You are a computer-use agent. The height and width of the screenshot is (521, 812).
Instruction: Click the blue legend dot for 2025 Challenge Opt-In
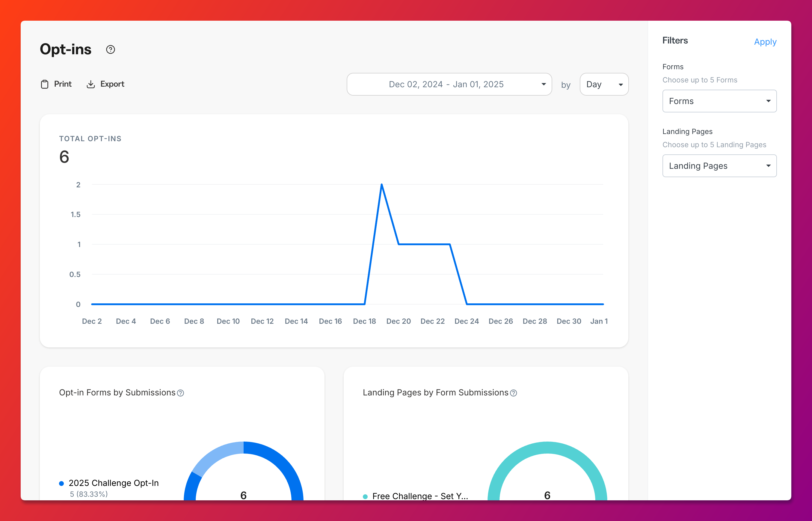click(x=61, y=484)
